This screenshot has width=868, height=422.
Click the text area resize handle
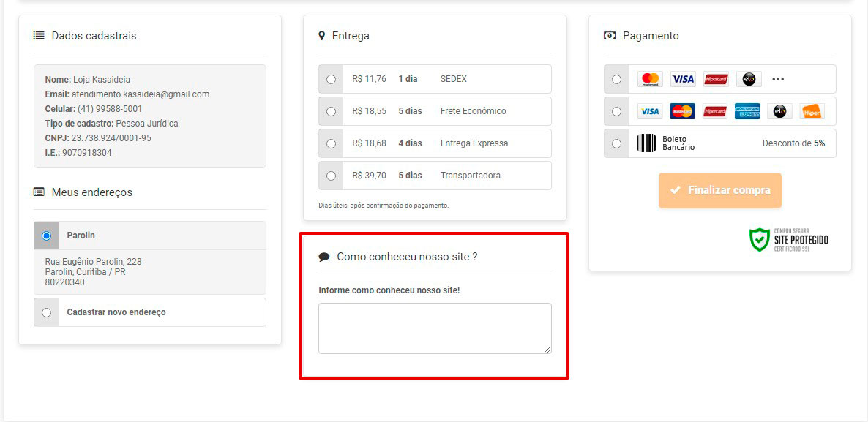[547, 350]
